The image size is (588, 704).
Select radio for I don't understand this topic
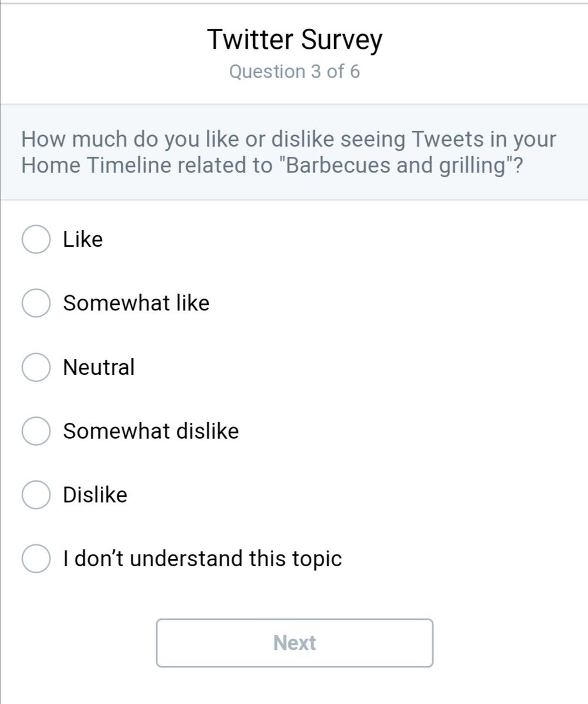(x=35, y=559)
